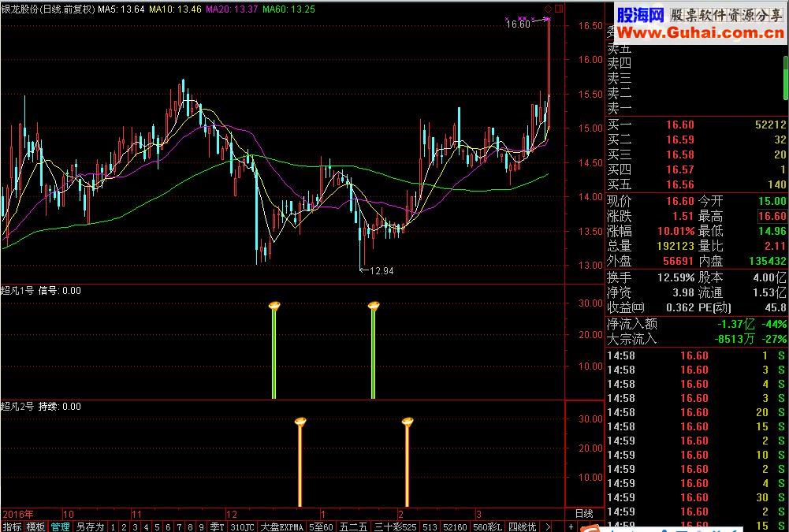Image resolution: width=789 pixels, height=532 pixels.
Task: Click the 总量 value 192123
Action: coord(675,246)
